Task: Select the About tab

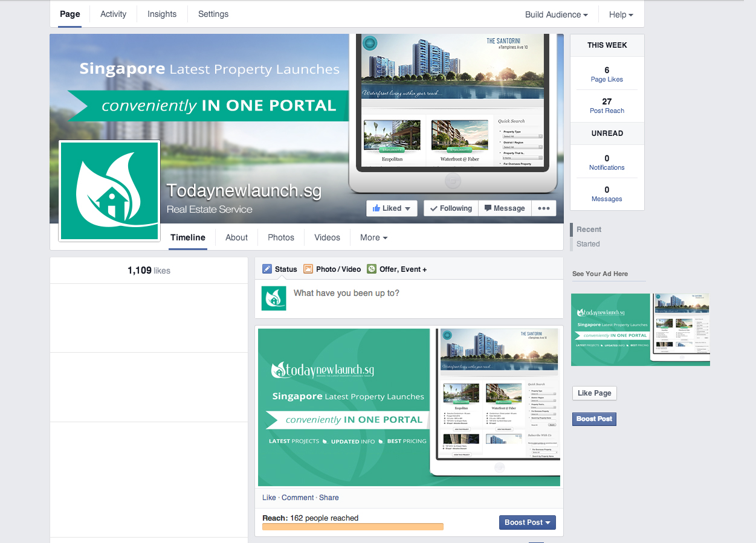Action: 236,237
